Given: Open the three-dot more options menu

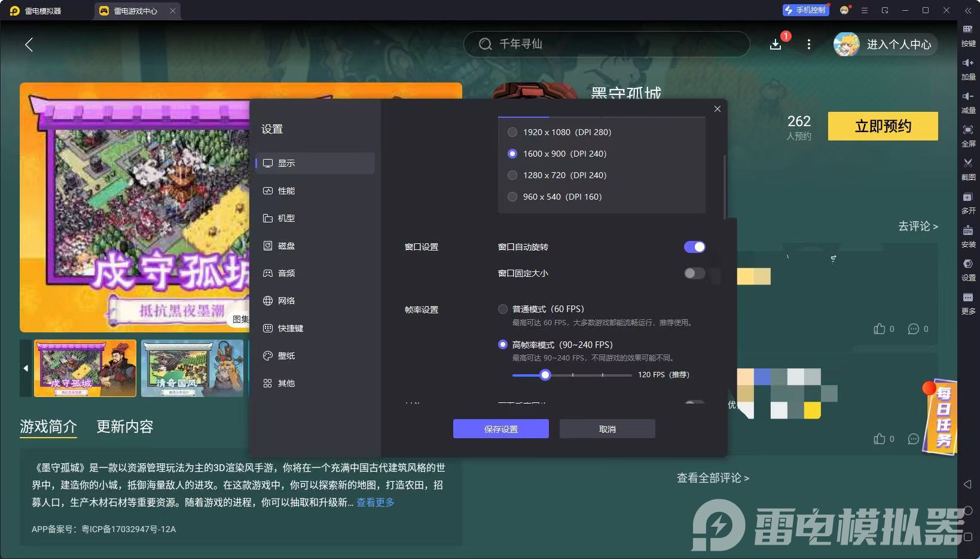Looking at the screenshot, I should point(809,44).
